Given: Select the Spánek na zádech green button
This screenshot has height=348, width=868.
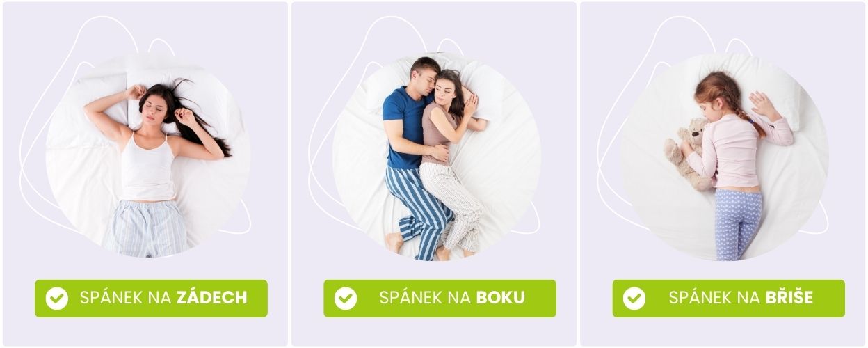Looking at the screenshot, I should coord(151,299).
